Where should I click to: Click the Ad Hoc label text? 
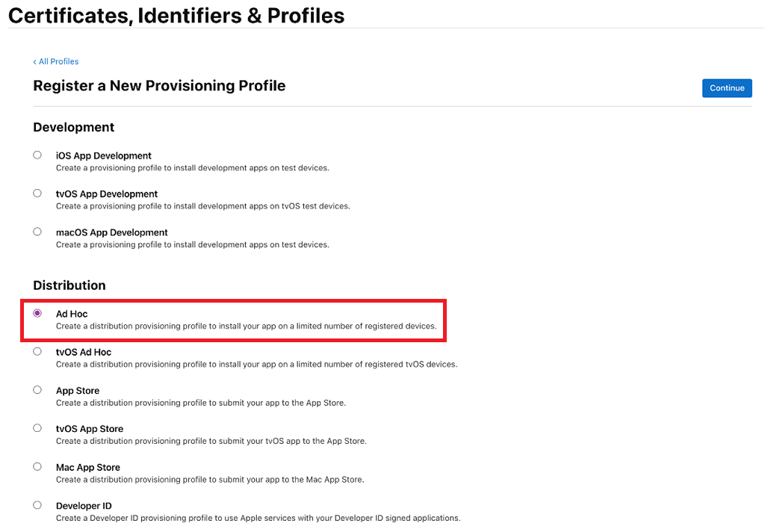72,314
